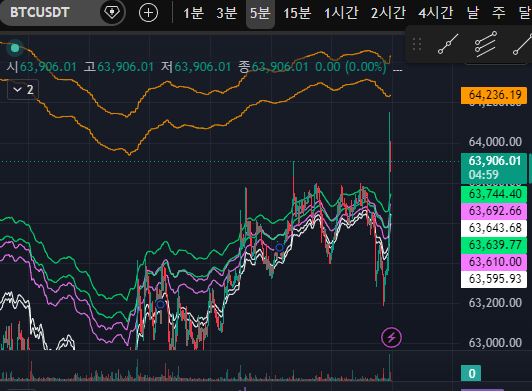Open more options next to OHLC values

click(x=397, y=70)
